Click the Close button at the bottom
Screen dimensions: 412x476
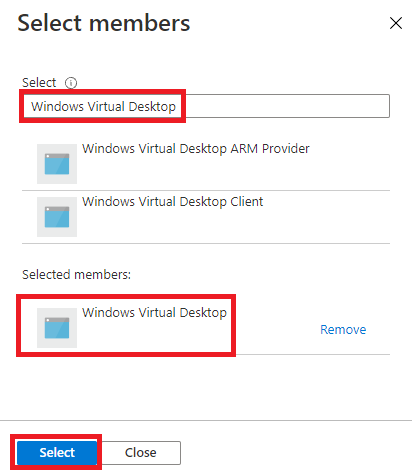click(140, 453)
